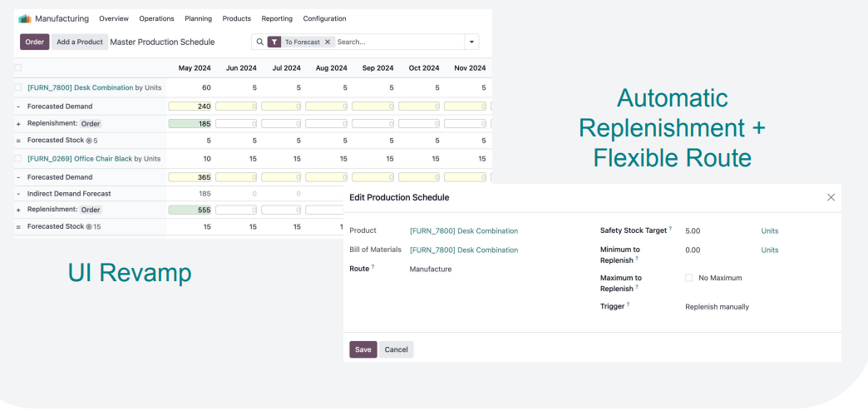
Task: Click Save in the Edit Production Schedule dialog
Action: pos(363,349)
